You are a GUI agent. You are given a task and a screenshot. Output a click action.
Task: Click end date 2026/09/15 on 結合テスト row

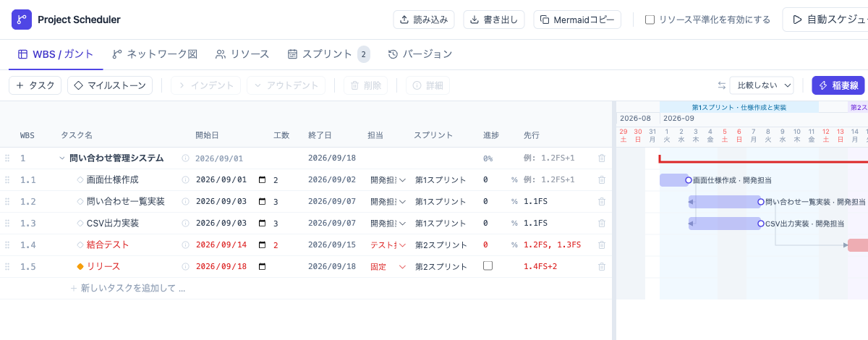pyautogui.click(x=332, y=245)
